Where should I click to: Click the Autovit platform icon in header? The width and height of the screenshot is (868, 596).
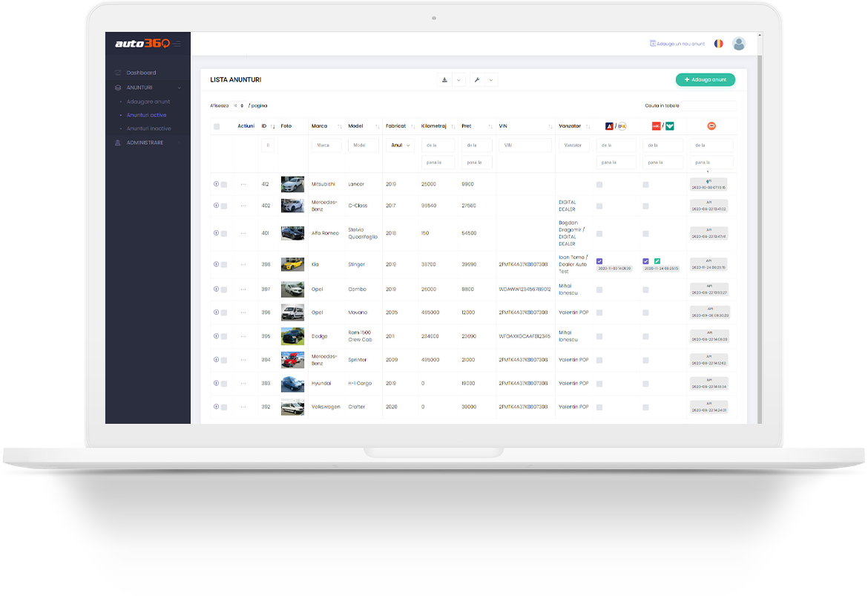609,126
